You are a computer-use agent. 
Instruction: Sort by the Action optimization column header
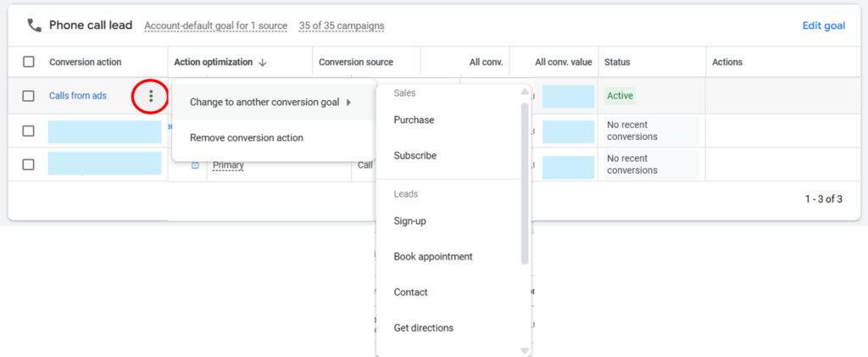[x=213, y=62]
